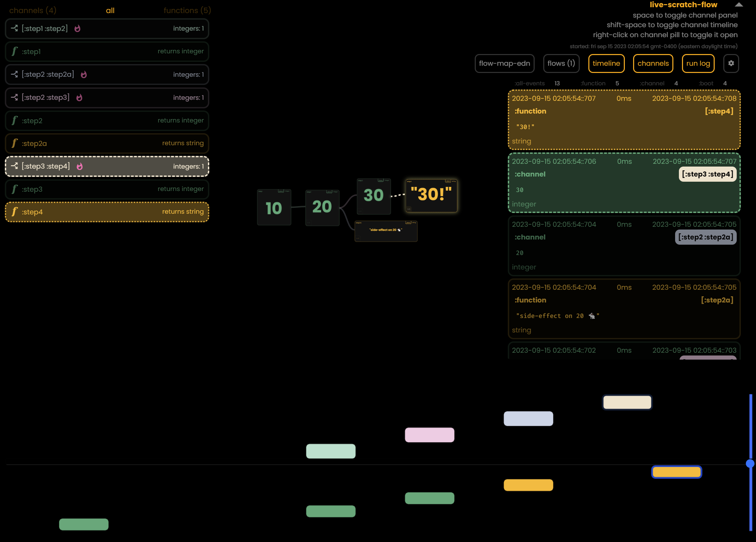
Task: Click shuffle arrows icon on [:step1 :step2]
Action: coord(14,28)
